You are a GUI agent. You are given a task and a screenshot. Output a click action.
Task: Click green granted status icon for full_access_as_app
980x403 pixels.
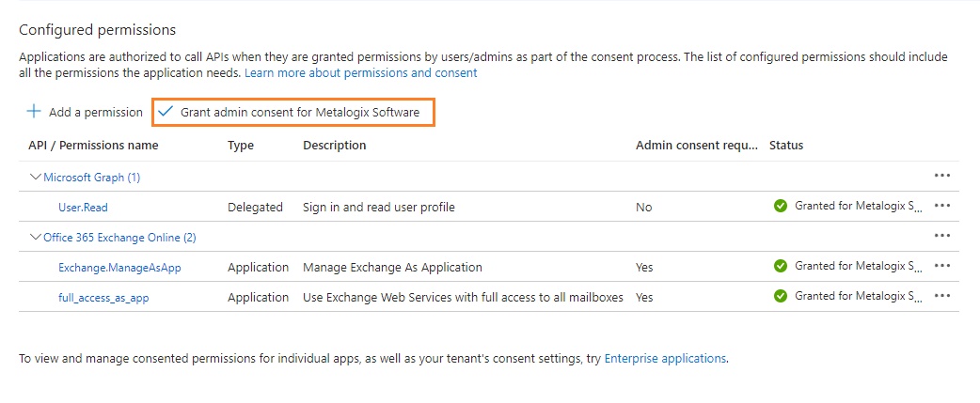[780, 296]
